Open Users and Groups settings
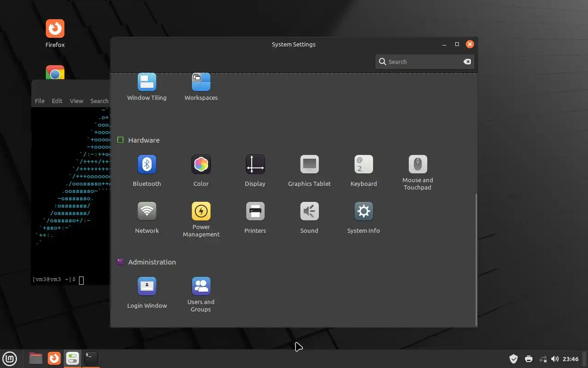588x368 pixels. 201,294
